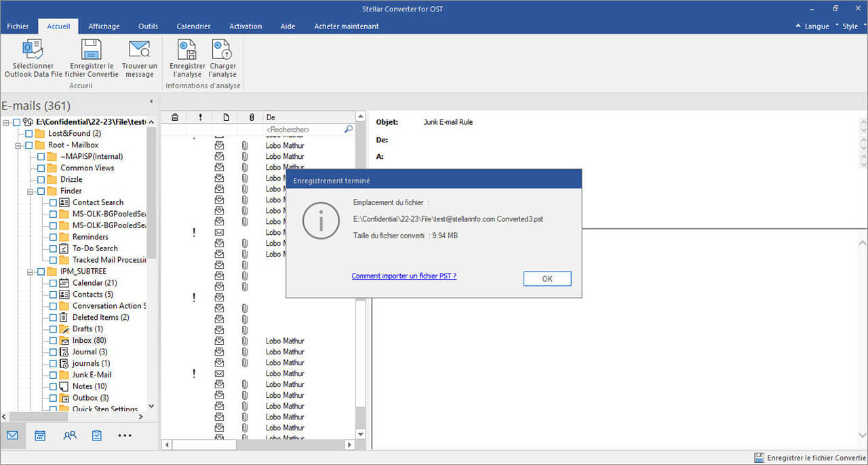This screenshot has width=868, height=465.
Task: Switch to Contacts view icon in bottom bar
Action: [x=69, y=436]
